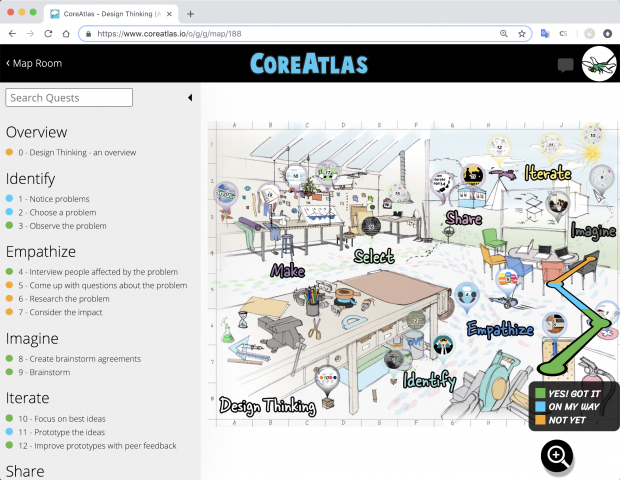The width and height of the screenshot is (620, 480).
Task: Click the map pin near Design Thinking label
Action: coord(326,378)
